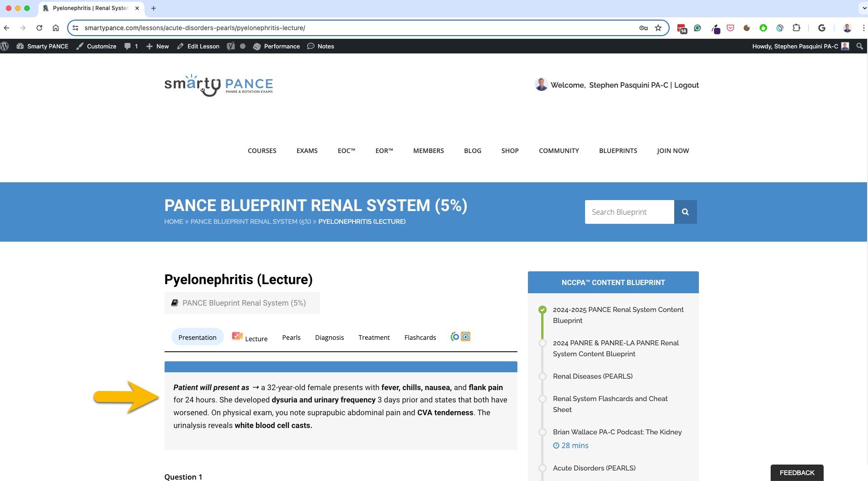Screen dimensions: 868x481
Task: Open the browser home page icon
Action: (x=56, y=28)
